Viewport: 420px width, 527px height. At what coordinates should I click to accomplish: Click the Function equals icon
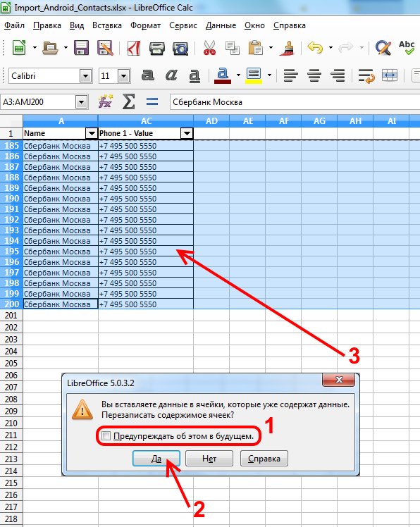coord(152,102)
